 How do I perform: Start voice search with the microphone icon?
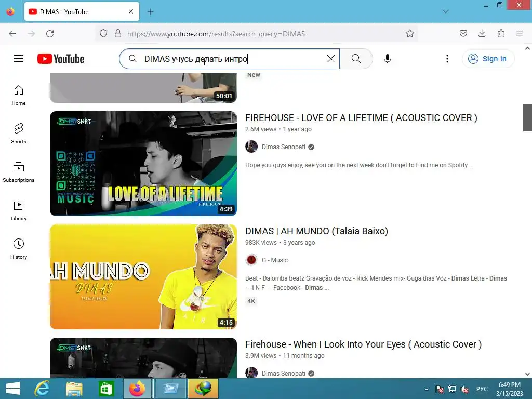click(x=388, y=59)
